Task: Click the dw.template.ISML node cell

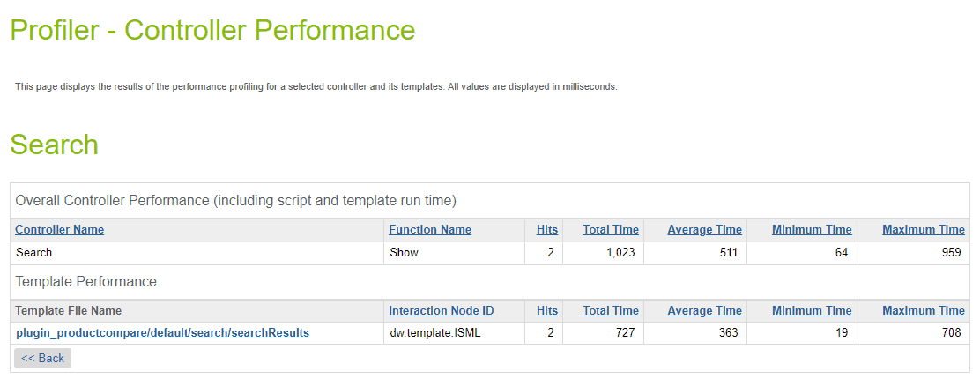Action: [455, 333]
